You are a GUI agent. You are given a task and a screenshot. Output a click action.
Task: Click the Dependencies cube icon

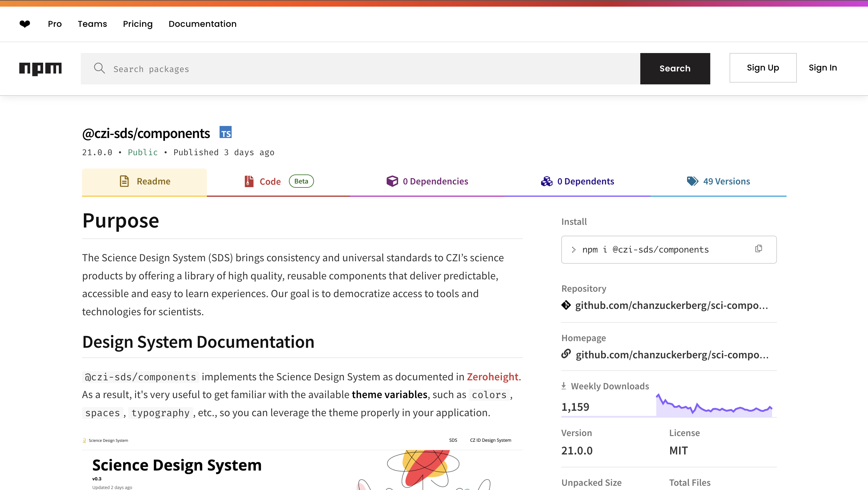coord(392,181)
